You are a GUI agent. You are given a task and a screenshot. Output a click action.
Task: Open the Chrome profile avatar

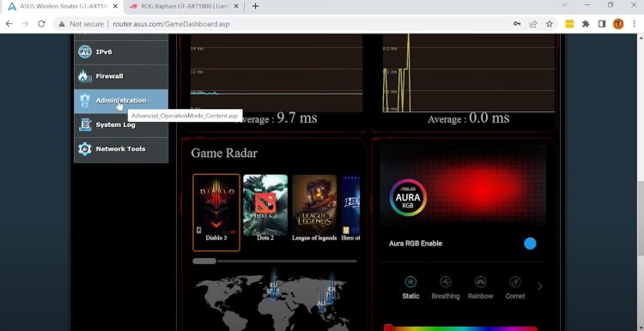[618, 24]
